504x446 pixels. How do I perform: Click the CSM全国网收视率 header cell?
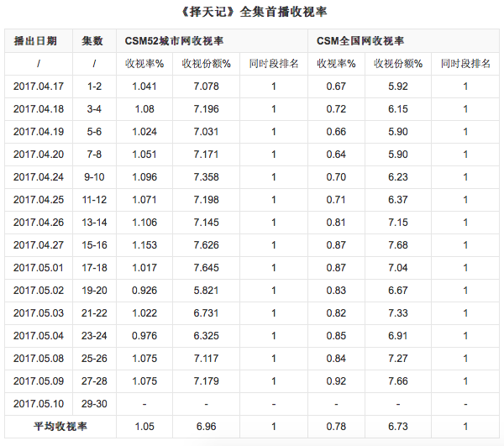tap(361, 40)
